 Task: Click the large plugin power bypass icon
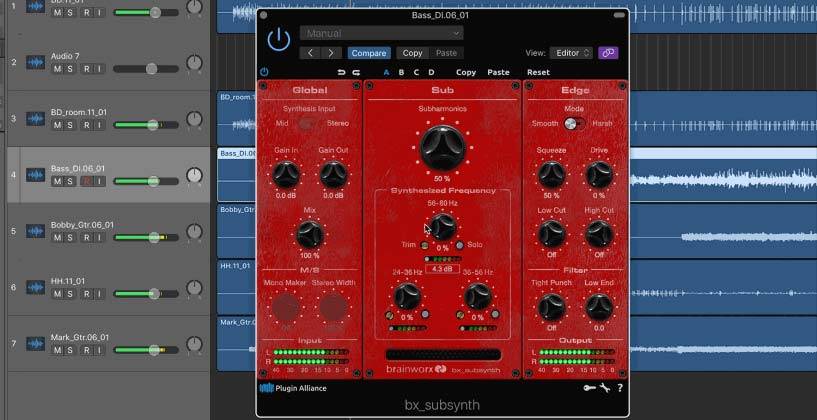pos(278,40)
